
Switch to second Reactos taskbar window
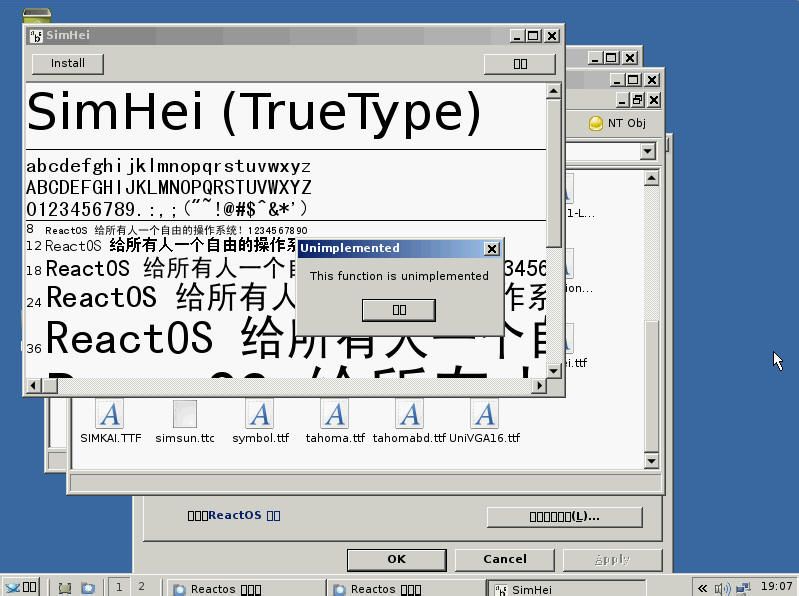(x=406, y=589)
